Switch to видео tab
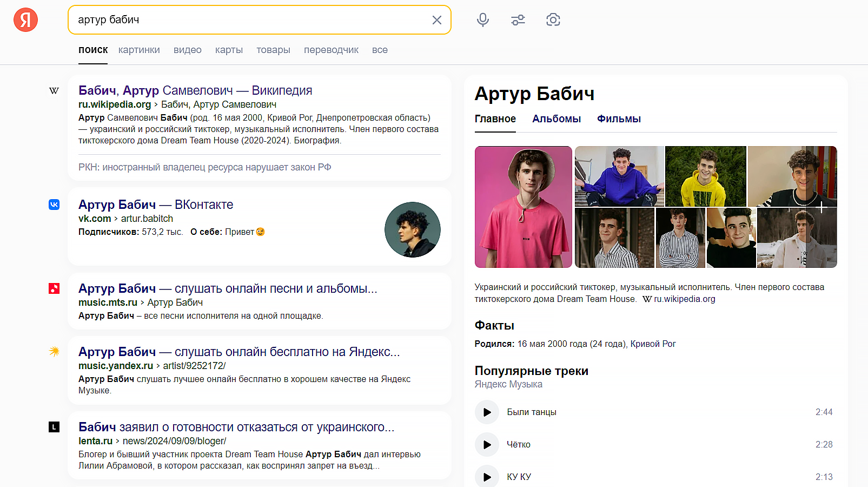The height and width of the screenshot is (487, 868). pos(188,50)
